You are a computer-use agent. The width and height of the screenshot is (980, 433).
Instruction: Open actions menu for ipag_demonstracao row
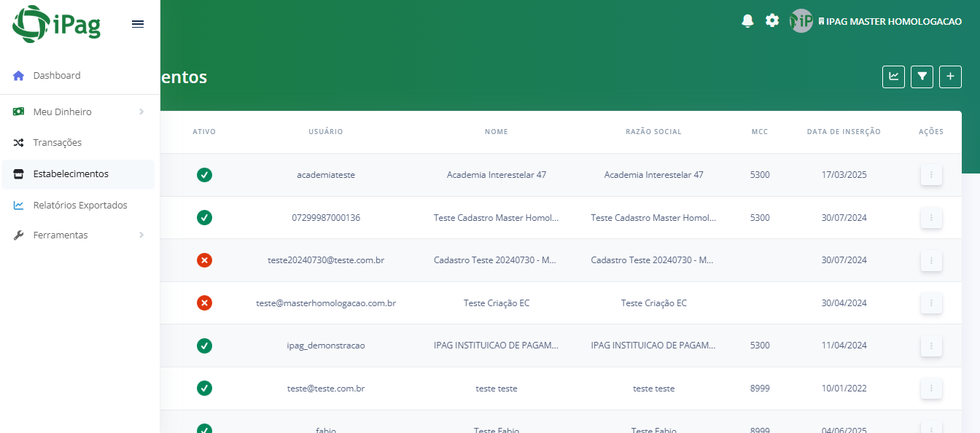point(931,346)
